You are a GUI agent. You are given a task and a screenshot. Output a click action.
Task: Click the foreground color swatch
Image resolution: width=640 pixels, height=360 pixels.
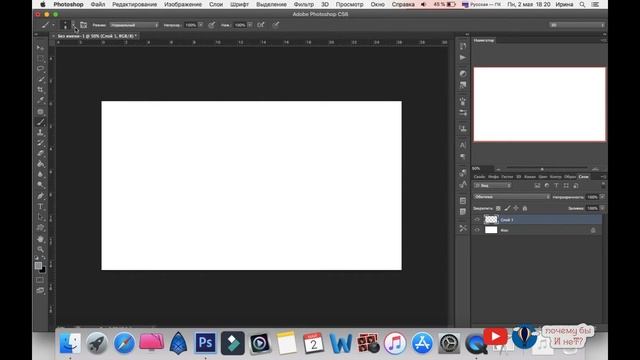click(x=38, y=265)
